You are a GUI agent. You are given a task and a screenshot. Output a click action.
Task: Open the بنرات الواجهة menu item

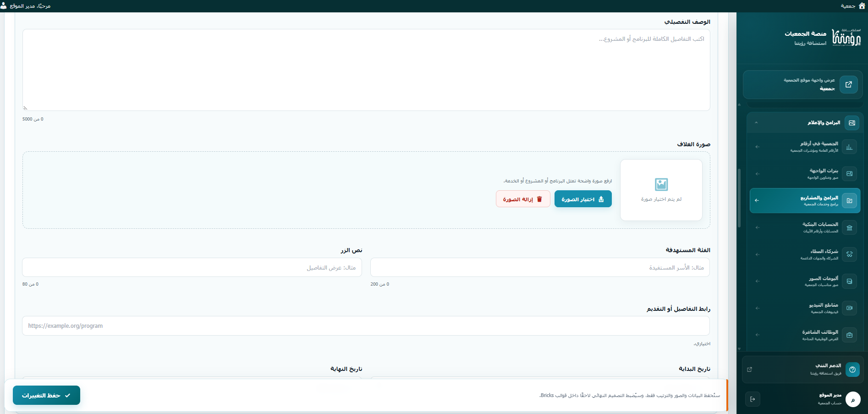(805, 174)
